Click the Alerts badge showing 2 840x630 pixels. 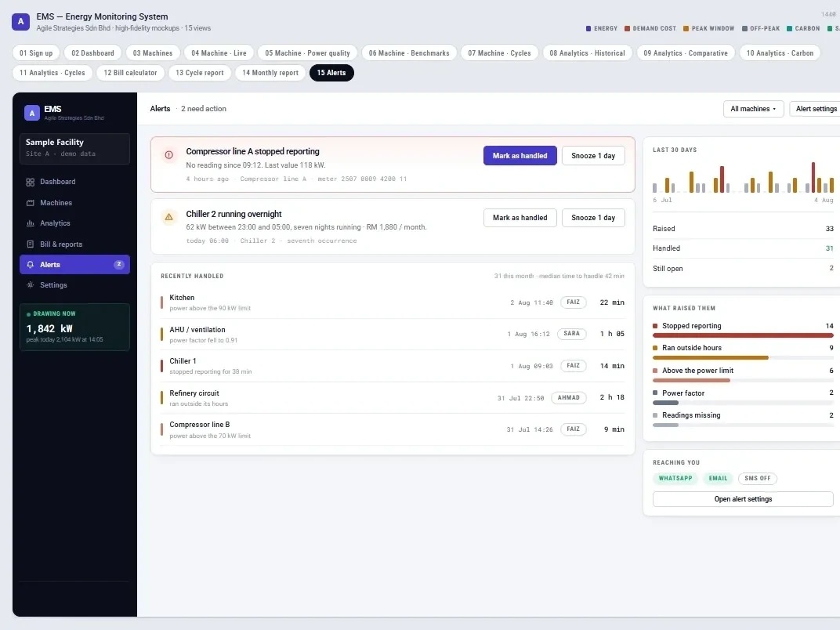click(119, 264)
